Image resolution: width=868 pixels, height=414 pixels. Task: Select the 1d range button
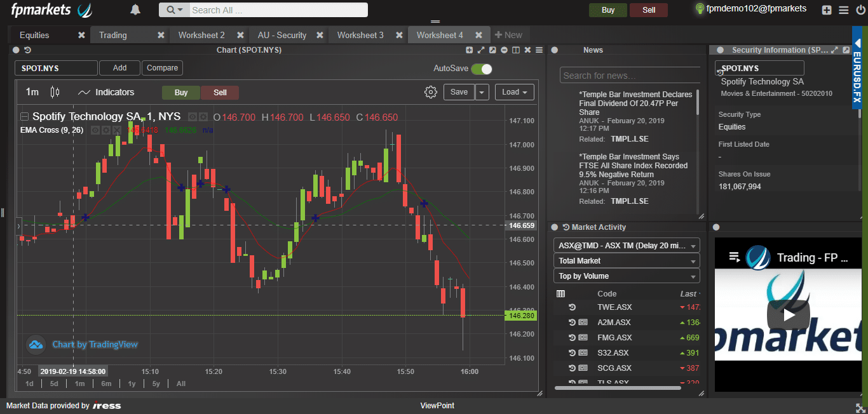(29, 384)
